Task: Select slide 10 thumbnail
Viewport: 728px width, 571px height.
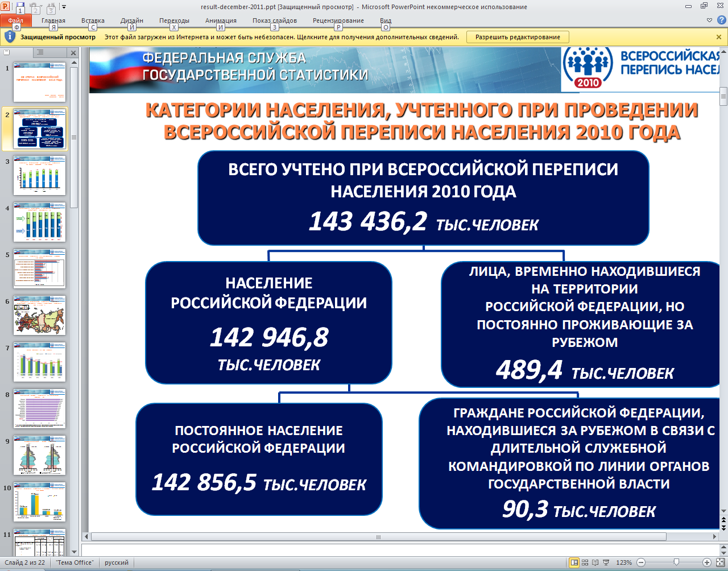Action: tap(40, 502)
